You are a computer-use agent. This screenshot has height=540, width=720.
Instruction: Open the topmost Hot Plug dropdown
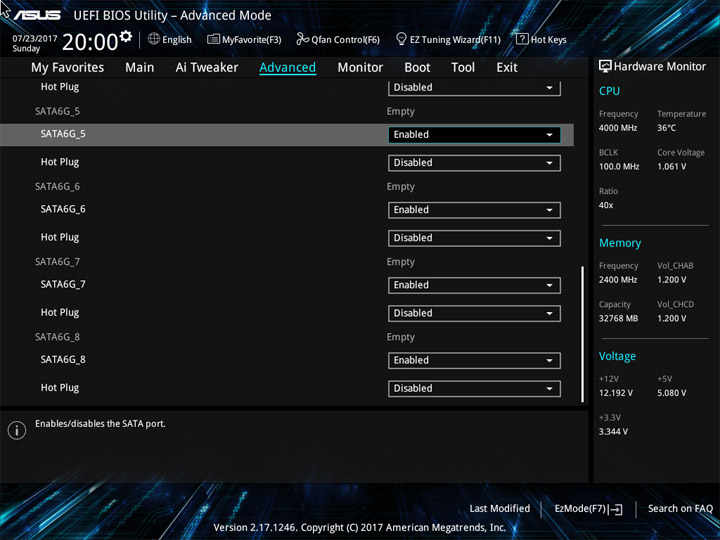pos(474,88)
